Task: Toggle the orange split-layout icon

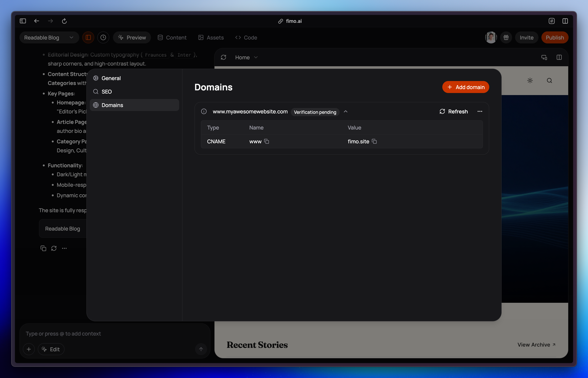Action: pos(88,37)
